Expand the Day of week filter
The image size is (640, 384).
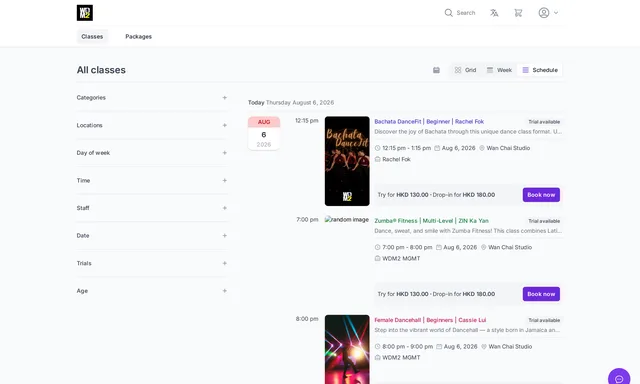(x=152, y=153)
